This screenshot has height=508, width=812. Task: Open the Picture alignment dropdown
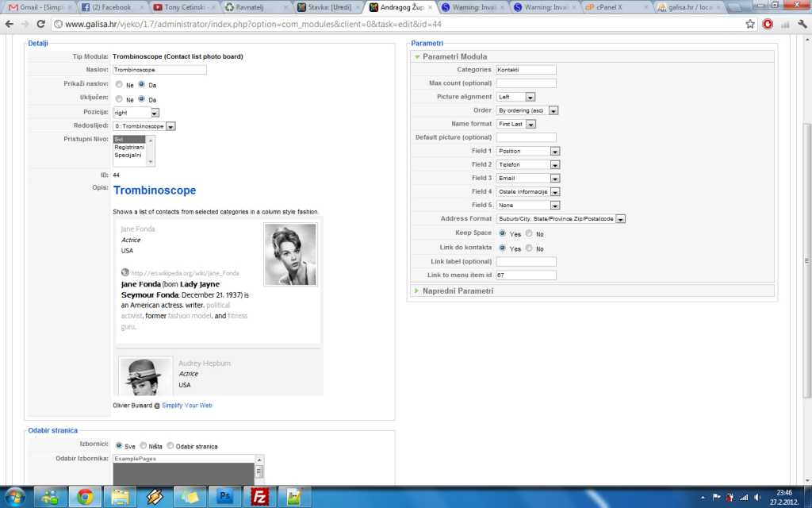[530, 97]
